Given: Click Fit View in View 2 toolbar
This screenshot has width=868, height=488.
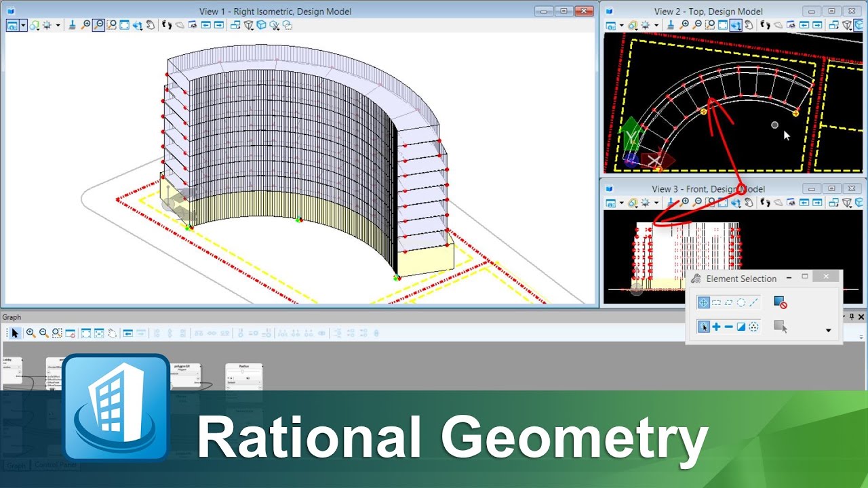Looking at the screenshot, I should click(723, 25).
